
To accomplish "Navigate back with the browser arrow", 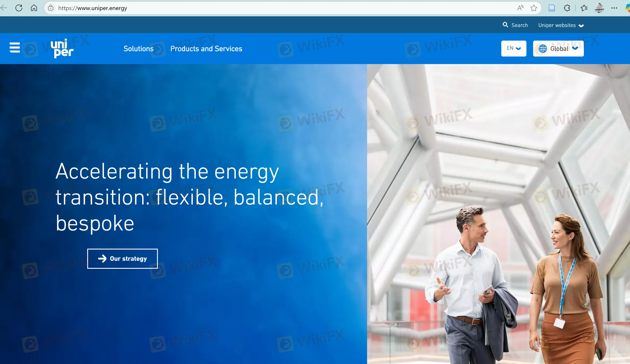I will pos(4,8).
